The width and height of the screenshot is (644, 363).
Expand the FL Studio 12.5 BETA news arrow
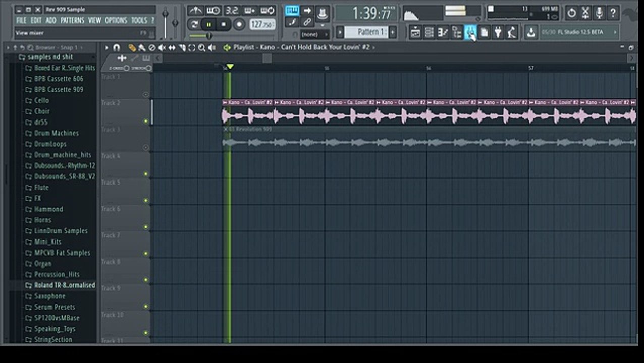point(615,32)
